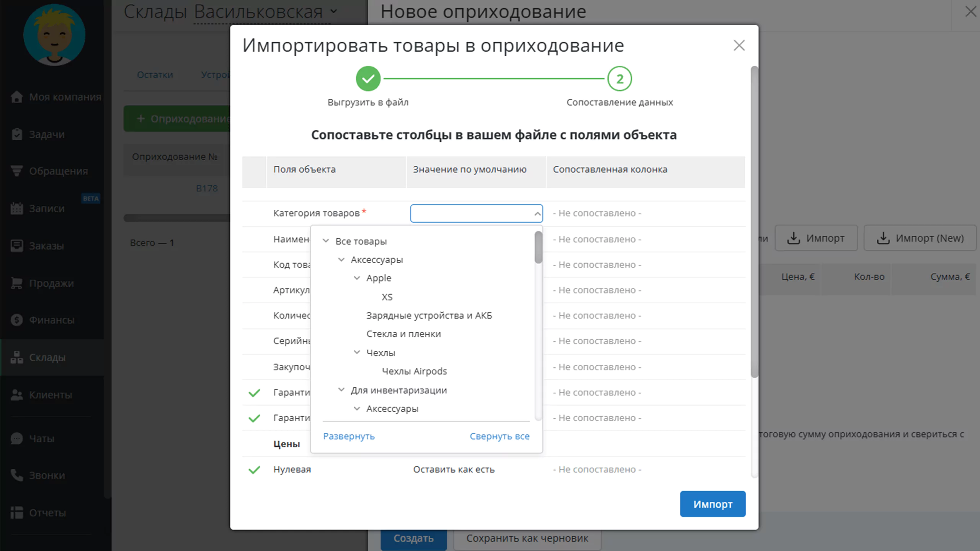Click the Задачи clipboard icon in sidebar
980x551 pixels.
[x=16, y=134]
